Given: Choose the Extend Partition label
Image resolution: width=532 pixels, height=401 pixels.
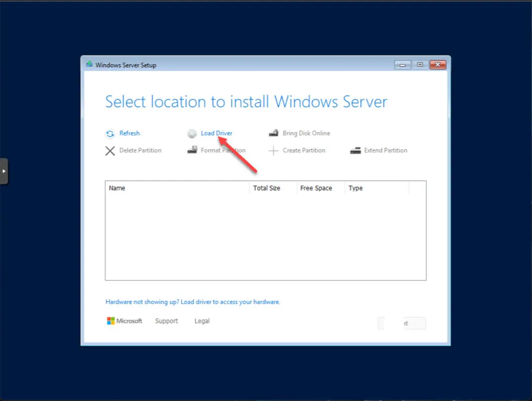Looking at the screenshot, I should point(385,150).
